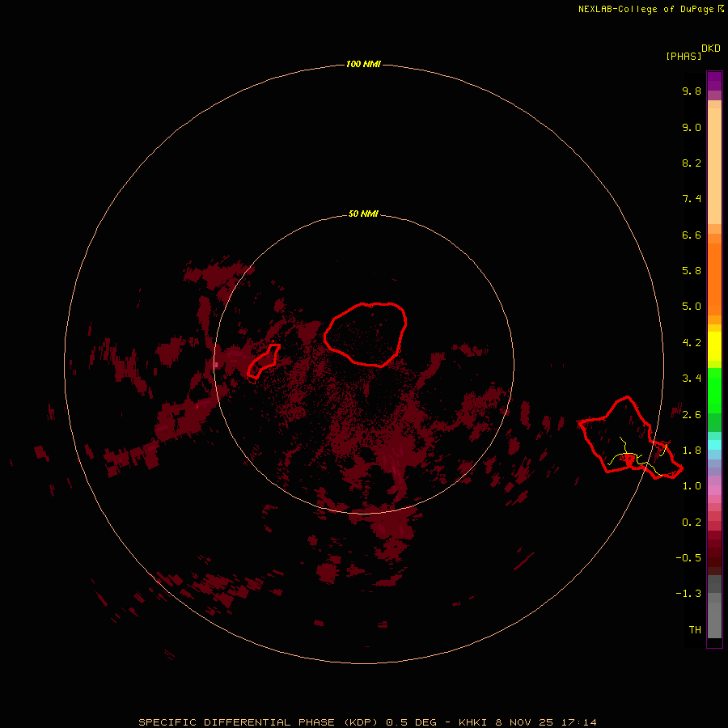The image size is (728, 728).
Task: Click the light peach colorbar segment
Action: 714,166
